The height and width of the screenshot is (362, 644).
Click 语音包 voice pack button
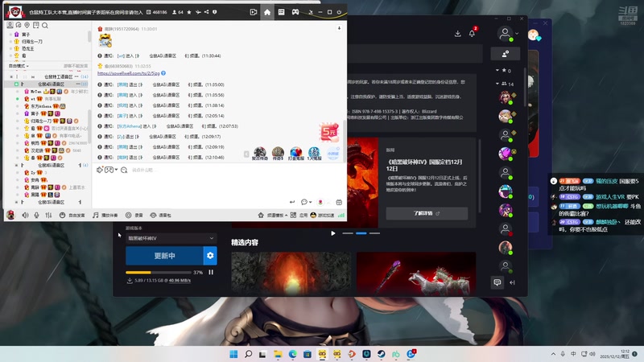coord(160,215)
